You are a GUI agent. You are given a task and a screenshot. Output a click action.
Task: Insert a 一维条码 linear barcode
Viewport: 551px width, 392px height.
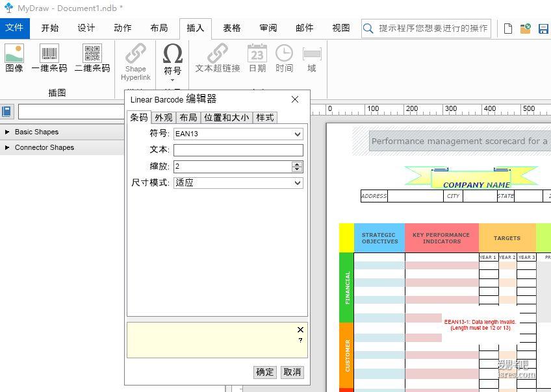tap(49, 58)
